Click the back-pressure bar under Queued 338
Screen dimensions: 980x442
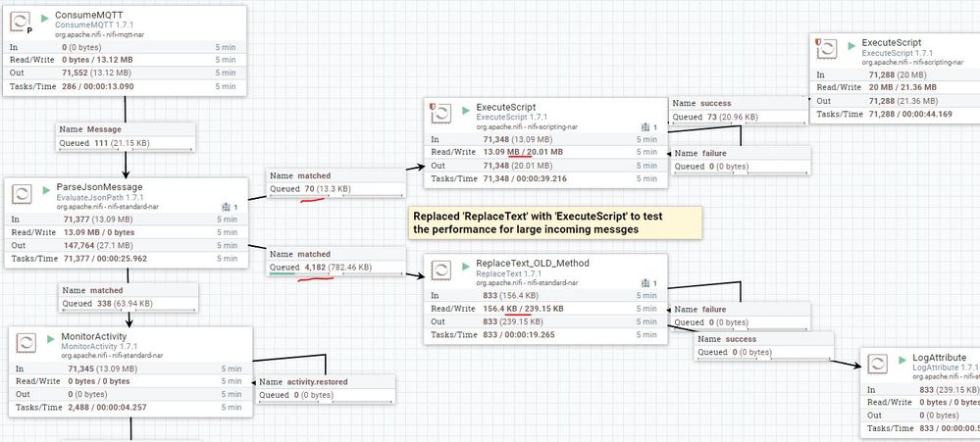[x=129, y=311]
